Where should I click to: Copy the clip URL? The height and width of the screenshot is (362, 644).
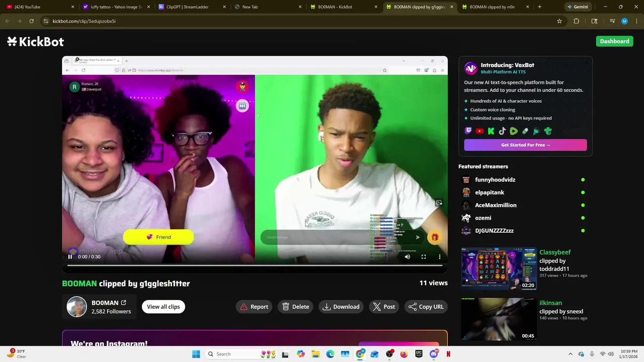coord(426,307)
